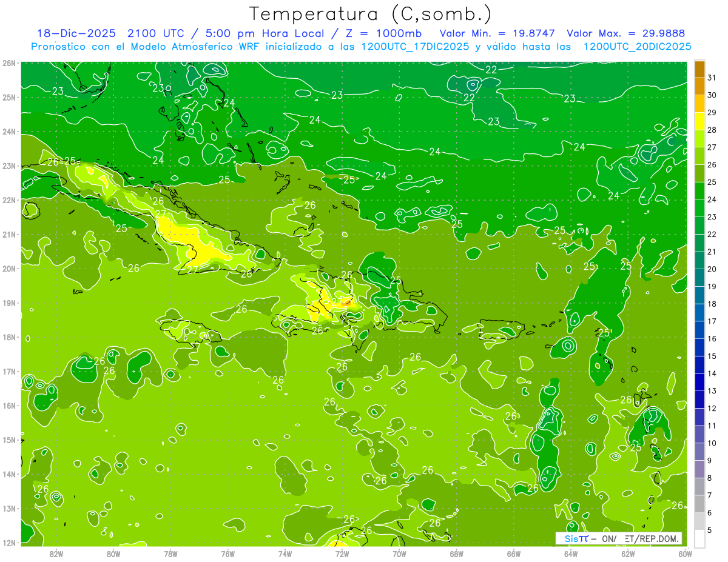Screen dimensions: 728x562
Task: Click the '78W' longitude axis label
Action: [x=170, y=554]
